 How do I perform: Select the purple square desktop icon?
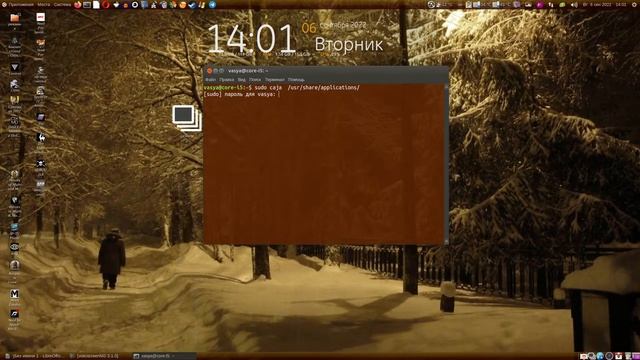40,118
